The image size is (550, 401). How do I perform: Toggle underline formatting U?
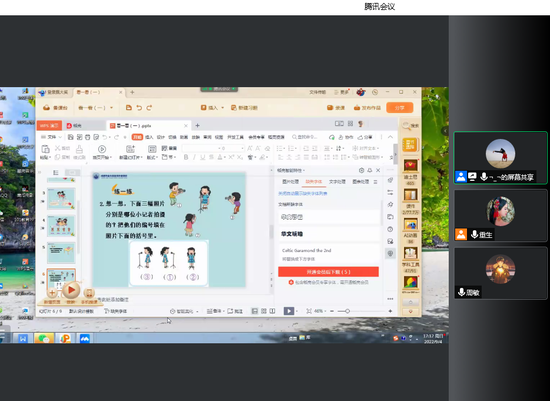(202, 157)
